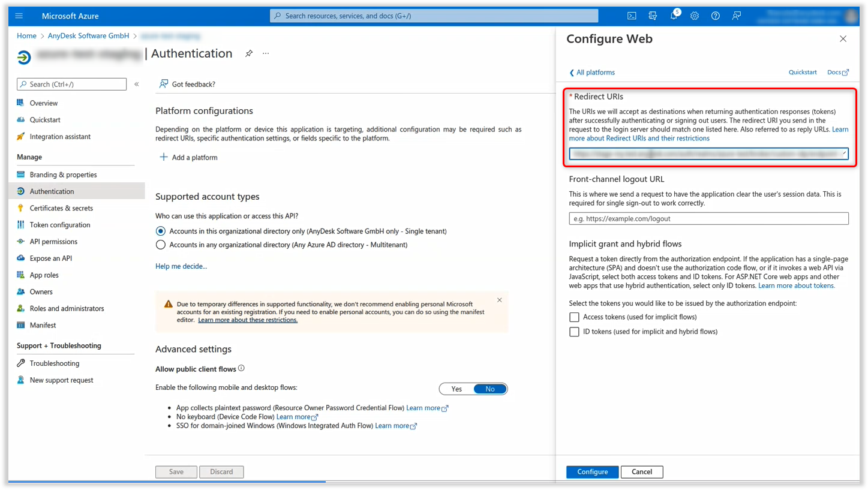
Task: Open the help question mark icon
Action: tap(715, 16)
